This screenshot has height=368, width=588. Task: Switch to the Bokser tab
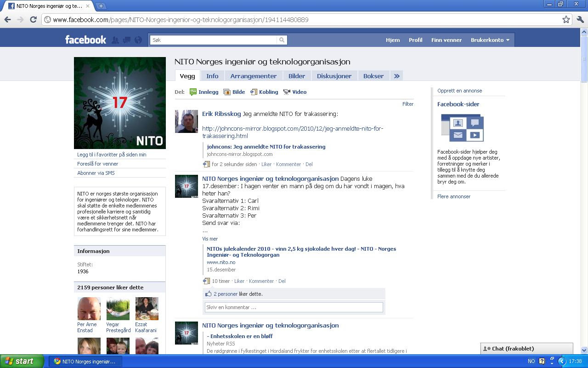coord(373,76)
